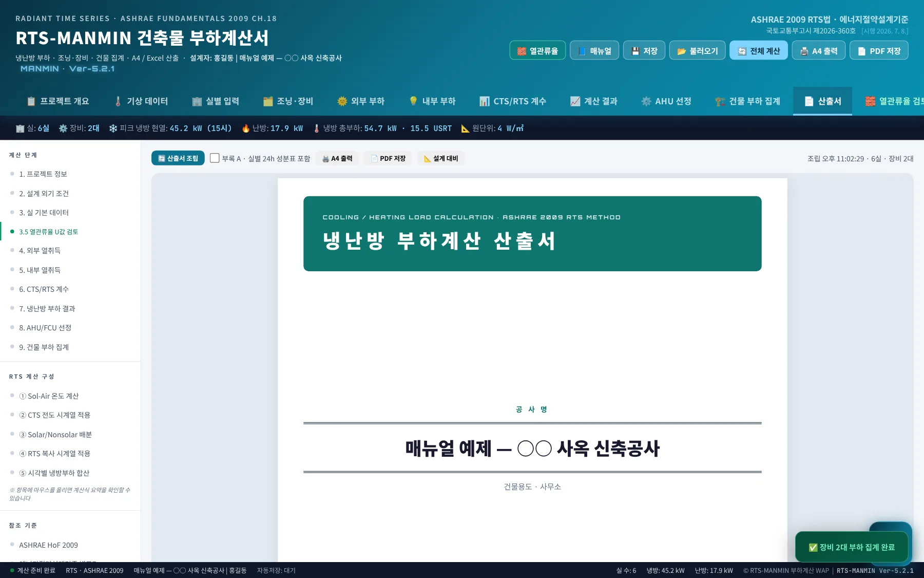Click the 열관류율 button in header
This screenshot has width=924, height=578.
tap(537, 50)
